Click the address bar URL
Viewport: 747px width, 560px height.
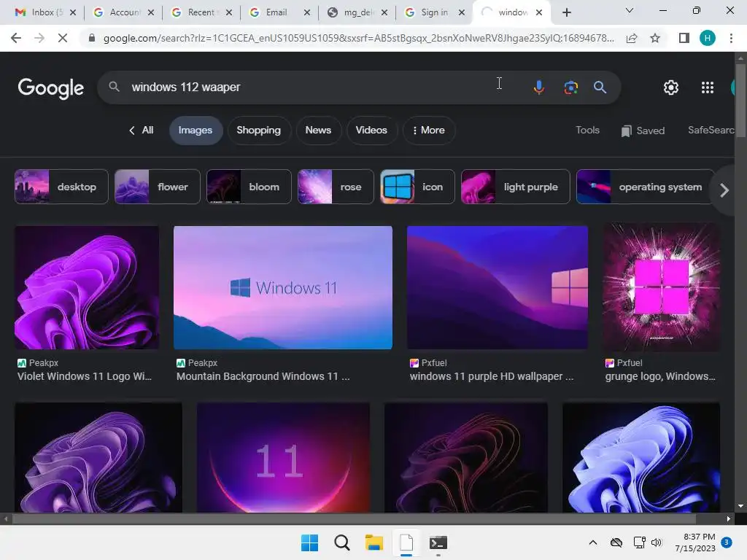coord(358,38)
